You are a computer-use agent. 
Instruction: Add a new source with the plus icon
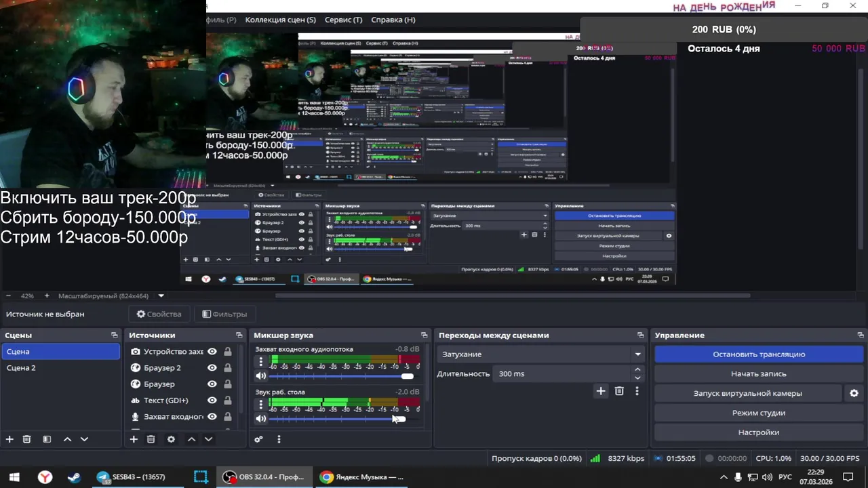[134, 439]
